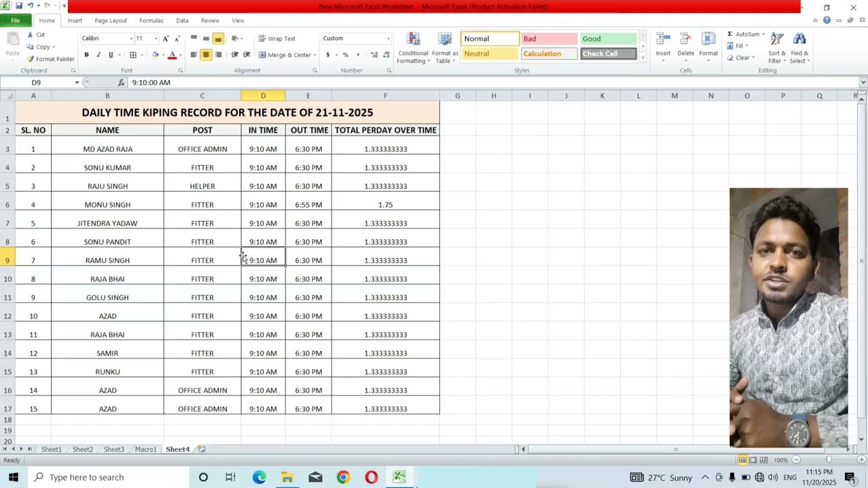
Task: Open Macro1 worksheet tab
Action: pyautogui.click(x=145, y=449)
